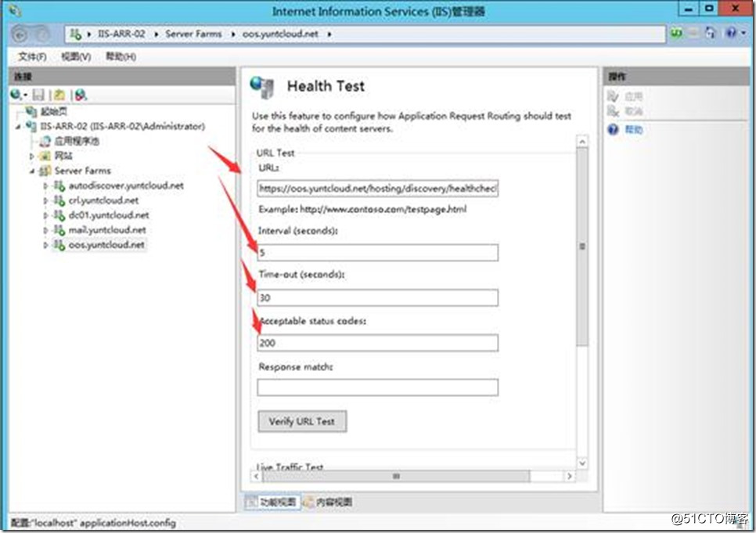Screen dimensions: 756x533
Task: Click the icon beside dc01.yuntcloud.net
Action: coord(59,215)
